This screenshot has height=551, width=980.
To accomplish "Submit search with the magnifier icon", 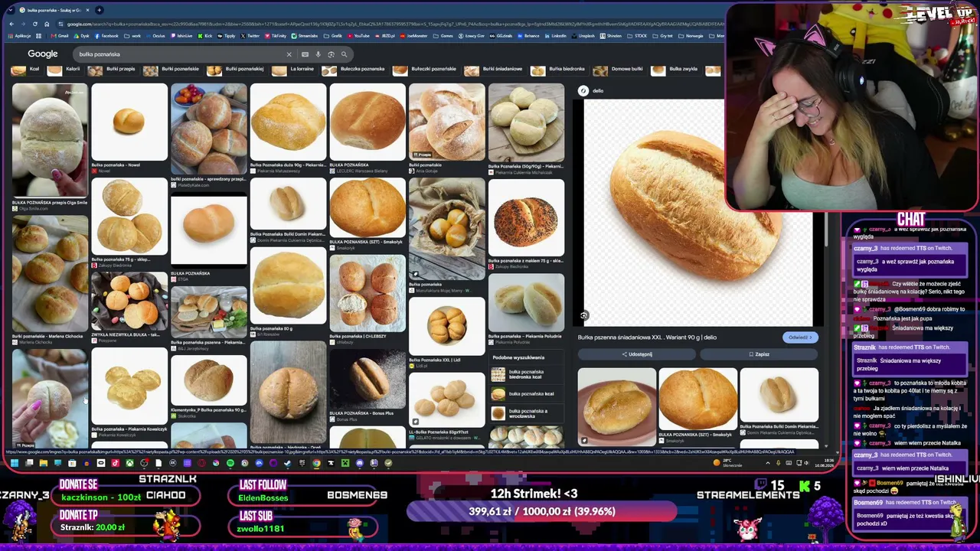I will (344, 54).
